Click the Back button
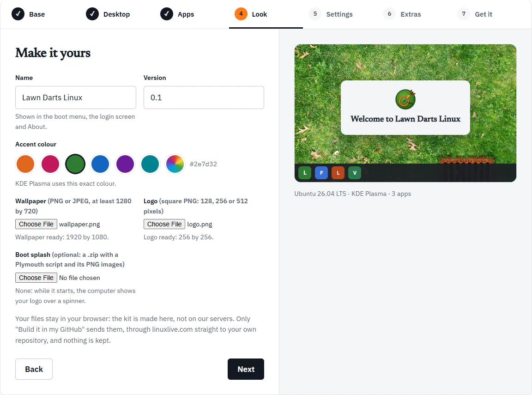Screen dimensions: 532x395 [34, 369]
